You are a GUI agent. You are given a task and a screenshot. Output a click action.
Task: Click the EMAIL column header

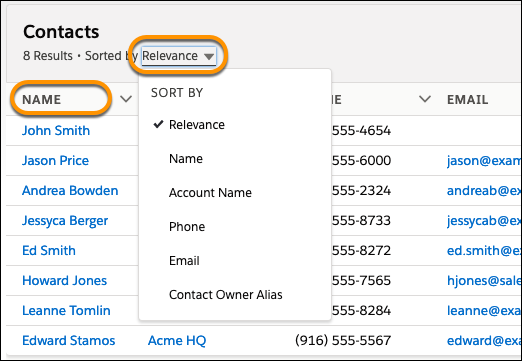pos(467,99)
